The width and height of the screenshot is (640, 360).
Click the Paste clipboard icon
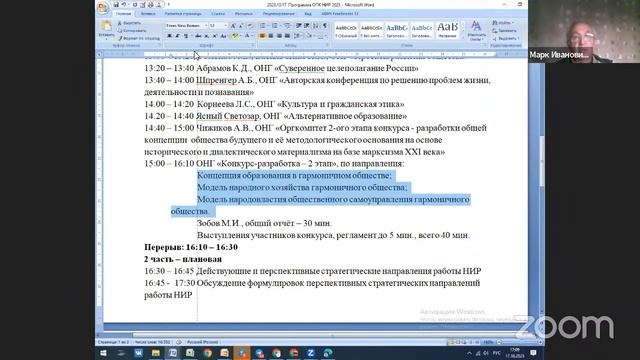106,26
